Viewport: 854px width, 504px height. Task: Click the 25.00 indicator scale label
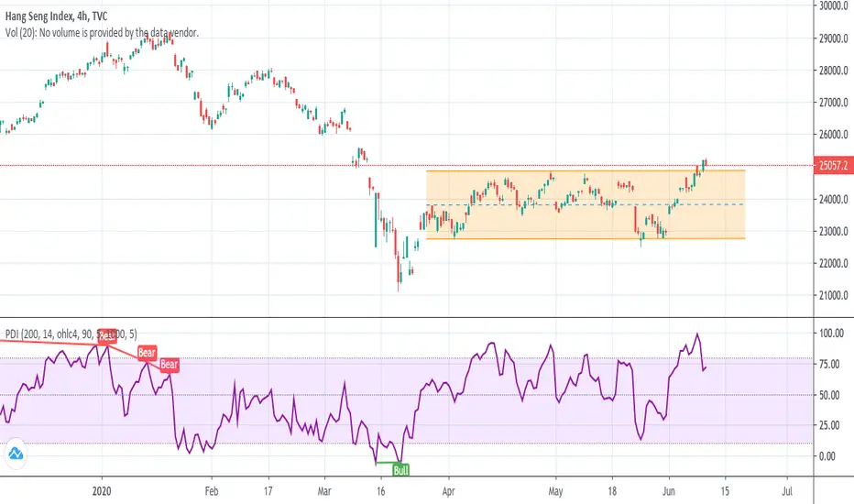[829, 425]
